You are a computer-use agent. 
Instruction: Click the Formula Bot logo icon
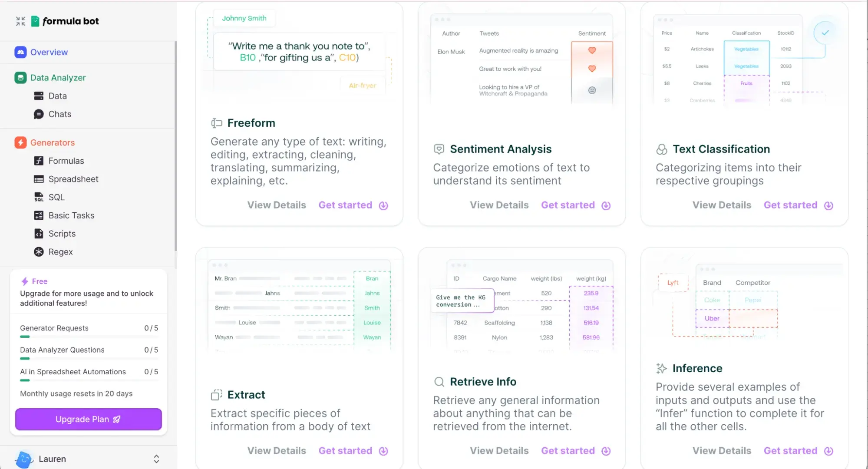click(x=36, y=20)
